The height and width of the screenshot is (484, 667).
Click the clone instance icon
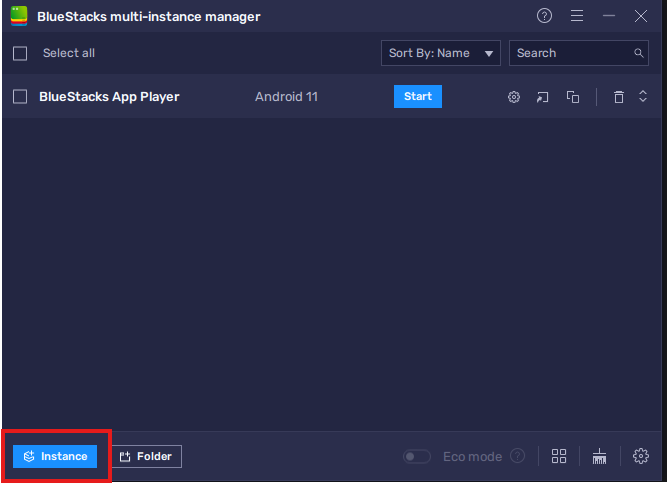tap(573, 97)
